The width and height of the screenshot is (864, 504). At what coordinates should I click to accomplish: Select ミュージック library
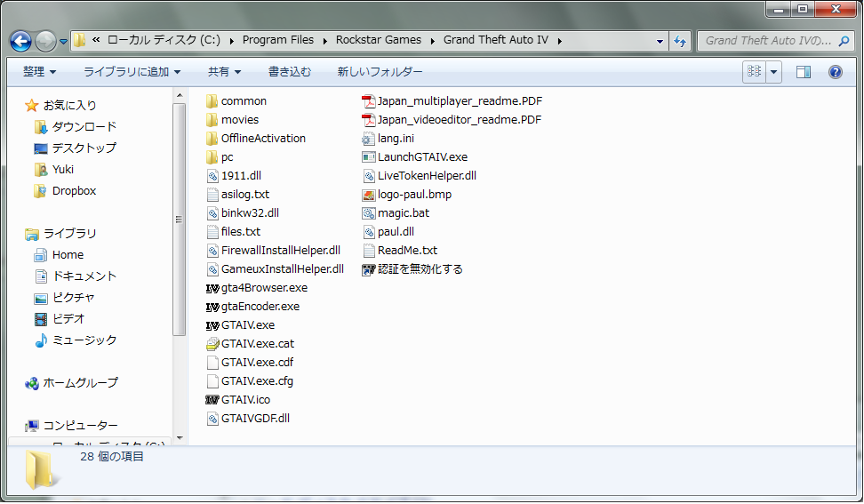tap(75, 340)
